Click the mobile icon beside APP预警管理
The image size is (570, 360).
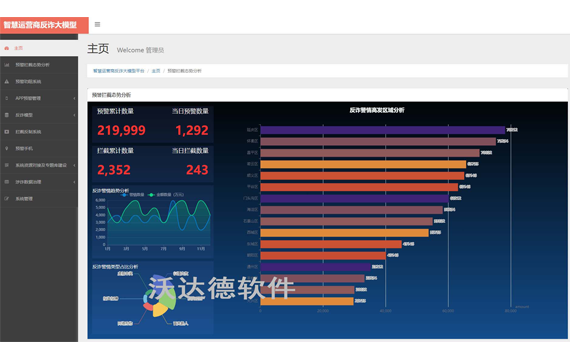(x=7, y=98)
